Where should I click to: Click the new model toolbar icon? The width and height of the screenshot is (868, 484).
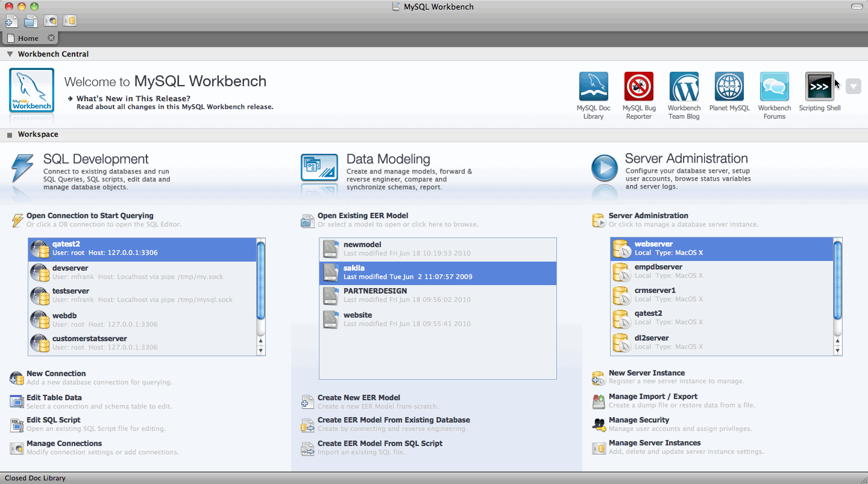coord(11,21)
